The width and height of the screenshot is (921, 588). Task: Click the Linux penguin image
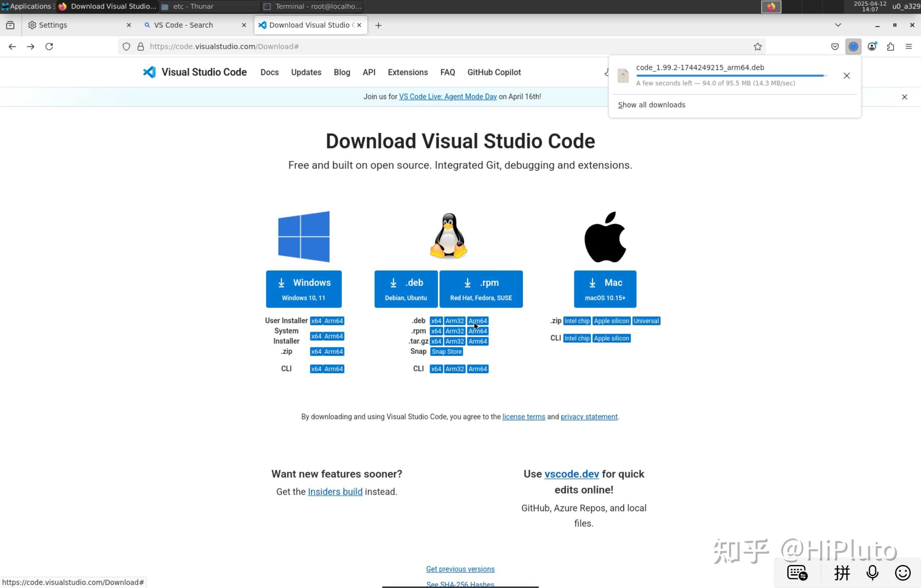[x=448, y=236]
